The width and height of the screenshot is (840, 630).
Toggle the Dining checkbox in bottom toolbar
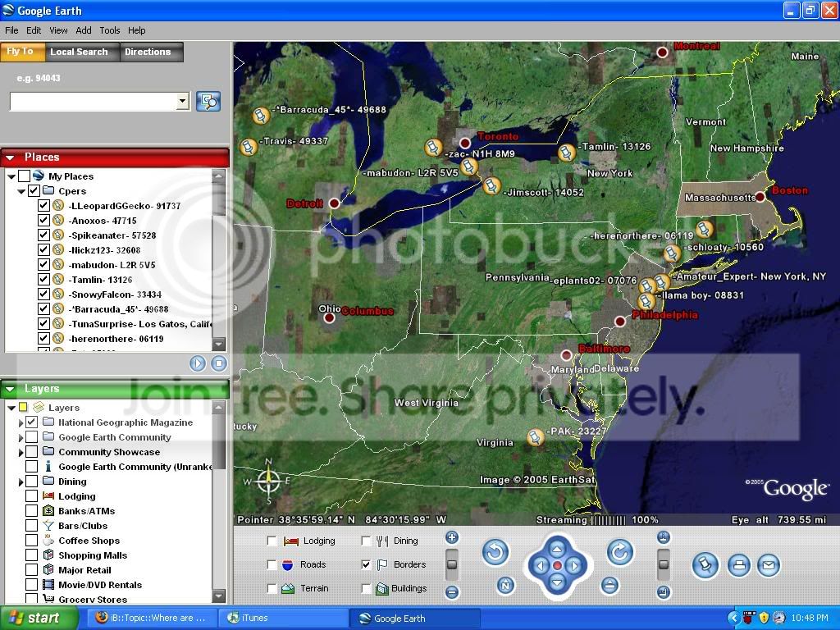coord(366,541)
